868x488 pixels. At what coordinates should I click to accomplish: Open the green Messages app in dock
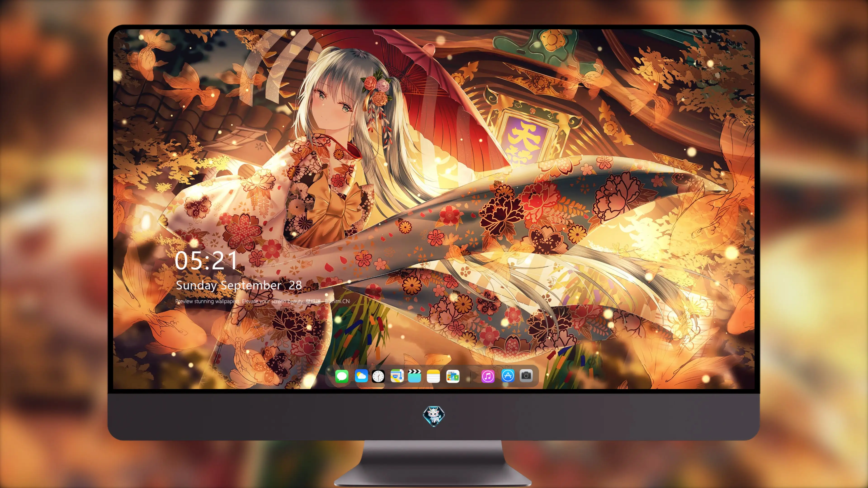click(342, 376)
